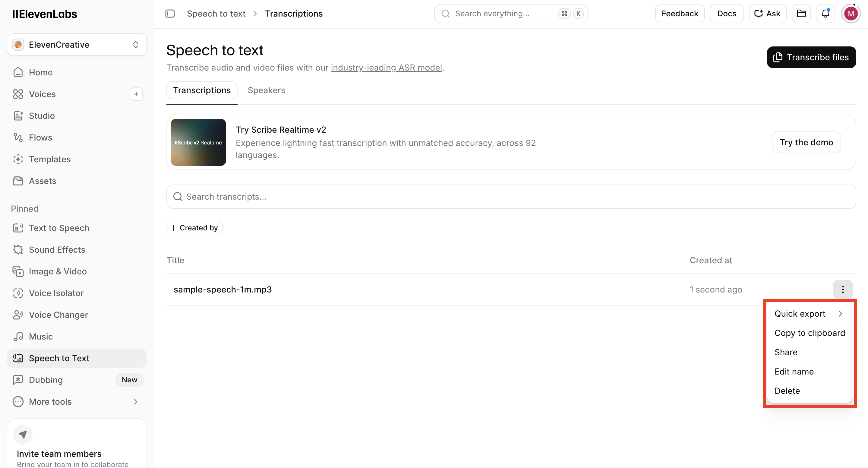Open Templates in sidebar
Image resolution: width=868 pixels, height=468 pixels.
point(77,159)
